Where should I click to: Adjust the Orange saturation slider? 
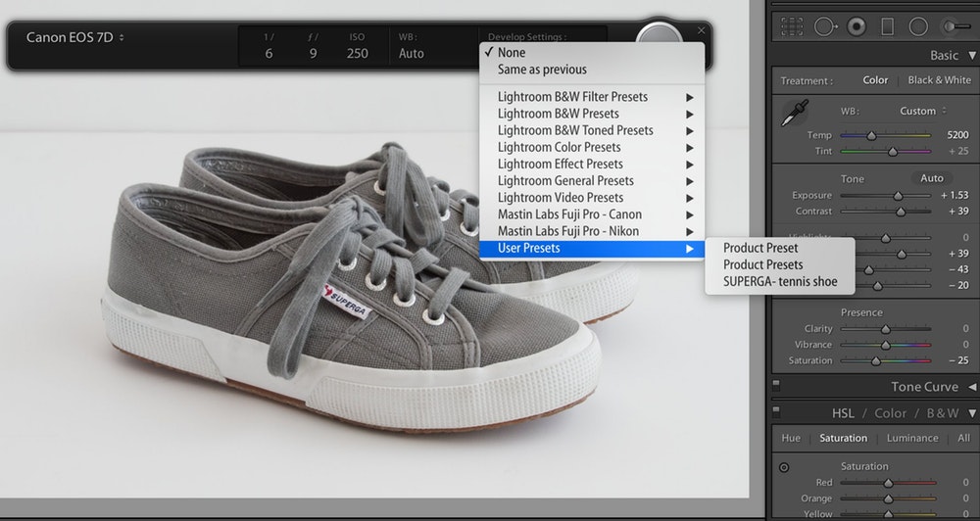tap(888, 498)
